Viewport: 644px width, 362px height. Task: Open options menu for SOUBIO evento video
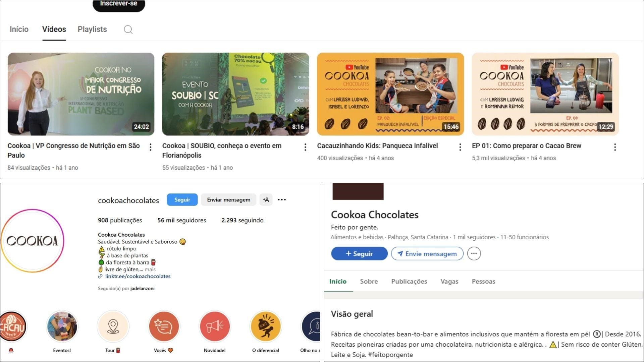305,147
